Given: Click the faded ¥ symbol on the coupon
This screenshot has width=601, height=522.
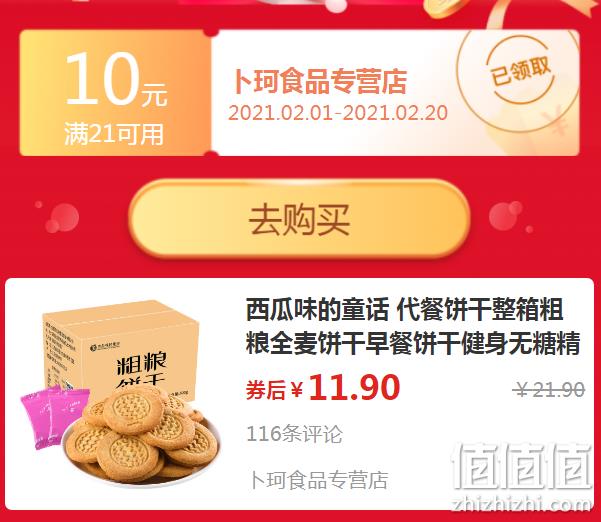Looking at the screenshot, I should [x=558, y=121].
